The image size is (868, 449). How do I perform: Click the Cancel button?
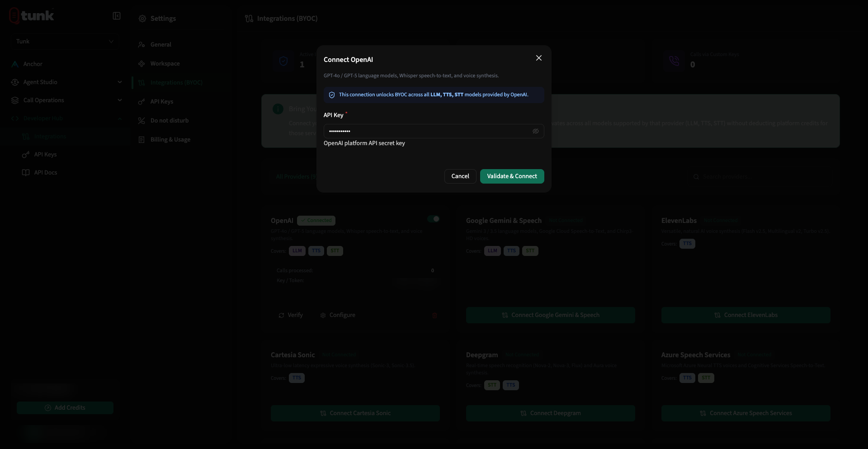(460, 176)
